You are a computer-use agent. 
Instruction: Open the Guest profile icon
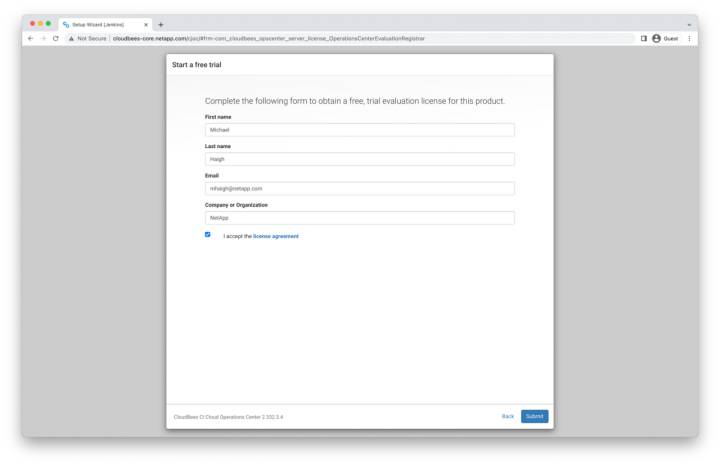tap(657, 38)
